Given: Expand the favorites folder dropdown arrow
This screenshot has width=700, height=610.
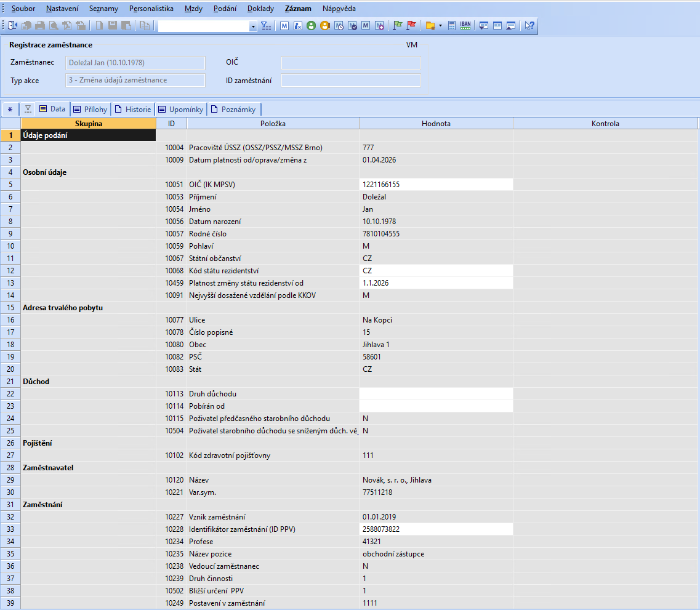Looking at the screenshot, I should point(440,26).
